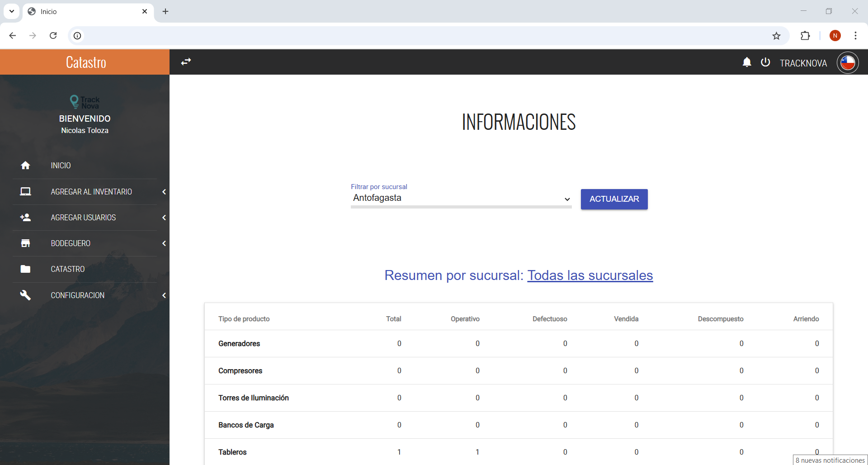Log out using the power icon

[765, 62]
